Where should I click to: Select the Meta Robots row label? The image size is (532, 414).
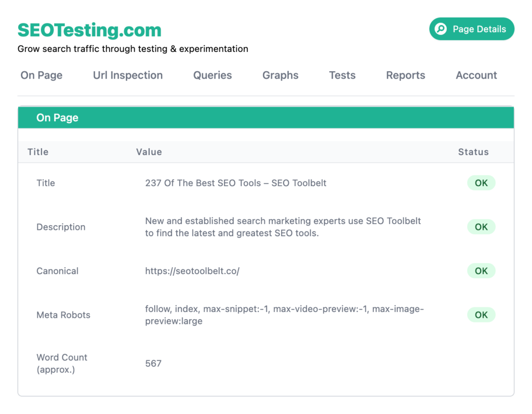pos(63,315)
